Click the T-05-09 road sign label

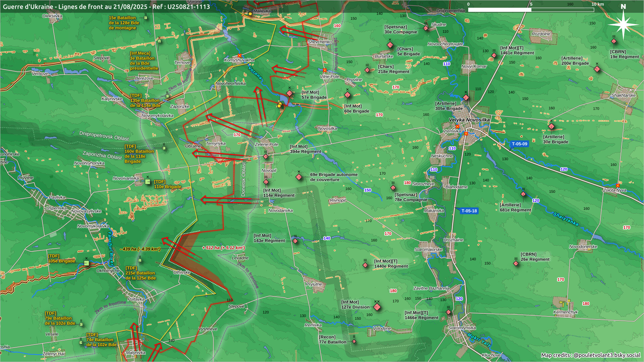click(x=519, y=144)
